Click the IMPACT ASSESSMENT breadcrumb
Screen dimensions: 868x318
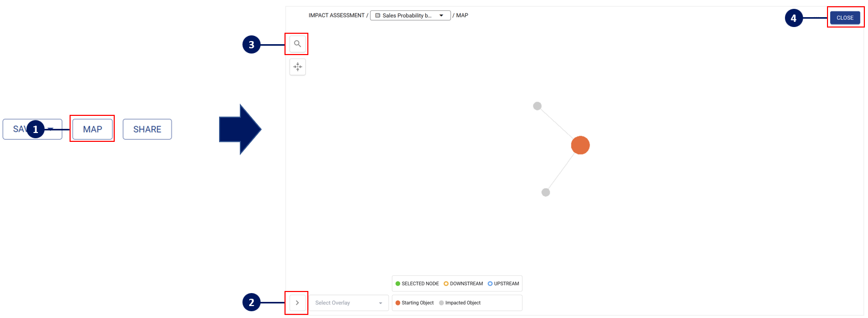click(x=336, y=16)
